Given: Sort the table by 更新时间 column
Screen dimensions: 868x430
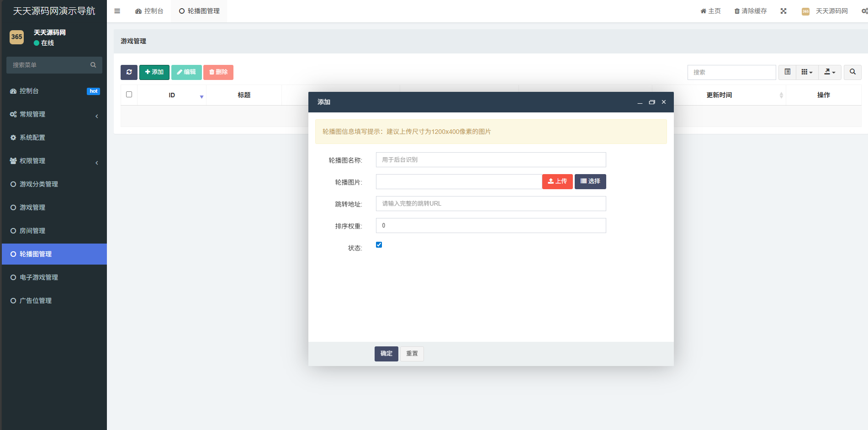Looking at the screenshot, I should 719,95.
